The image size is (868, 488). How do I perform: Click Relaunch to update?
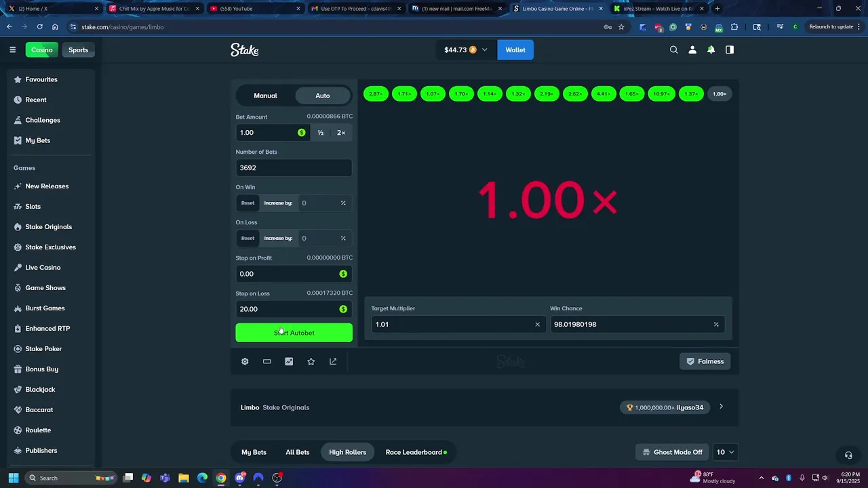pyautogui.click(x=831, y=27)
